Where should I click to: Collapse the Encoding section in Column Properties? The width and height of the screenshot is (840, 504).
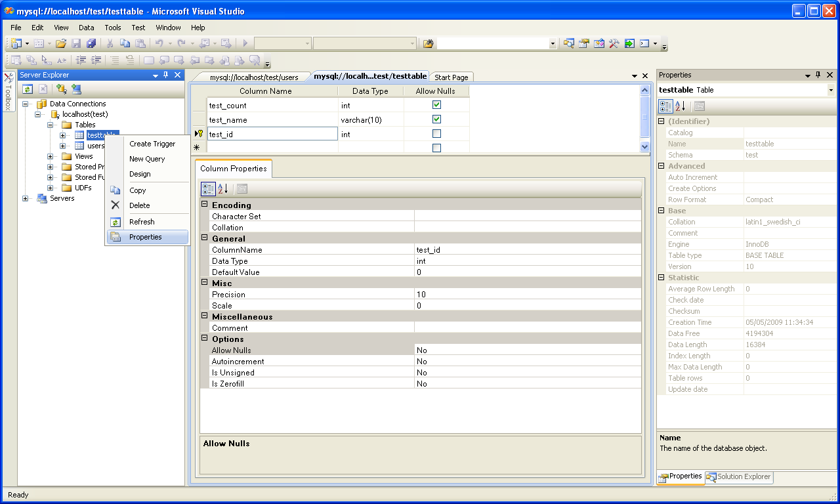click(205, 205)
